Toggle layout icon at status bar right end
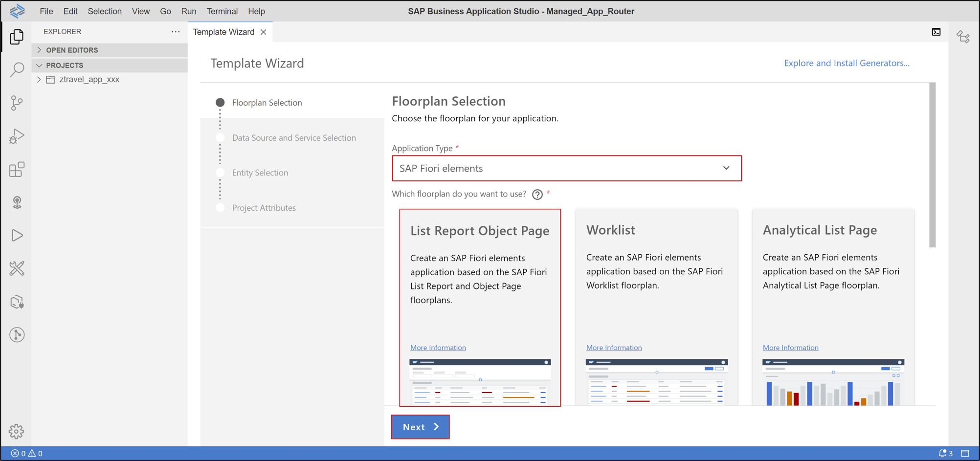This screenshot has height=461, width=980. [x=965, y=453]
